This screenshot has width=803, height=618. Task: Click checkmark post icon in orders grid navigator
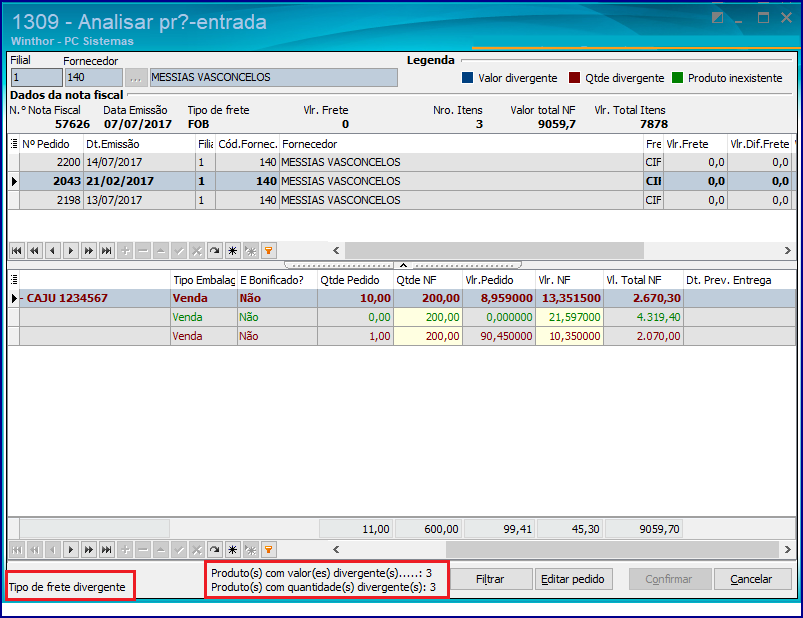pyautogui.click(x=179, y=250)
